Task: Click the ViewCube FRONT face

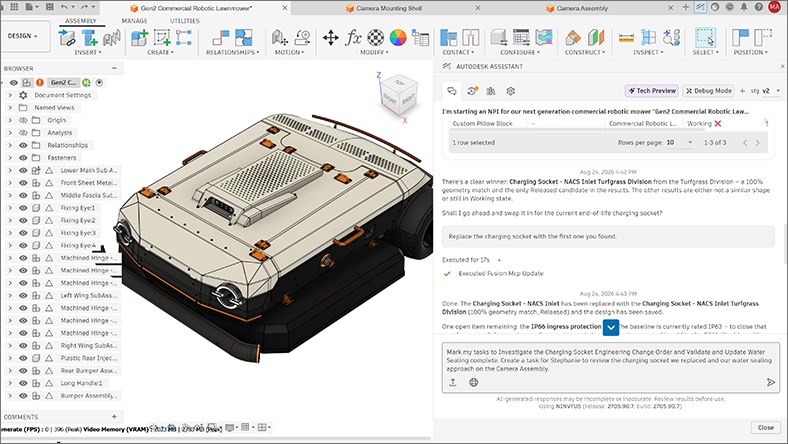Action: [390, 99]
